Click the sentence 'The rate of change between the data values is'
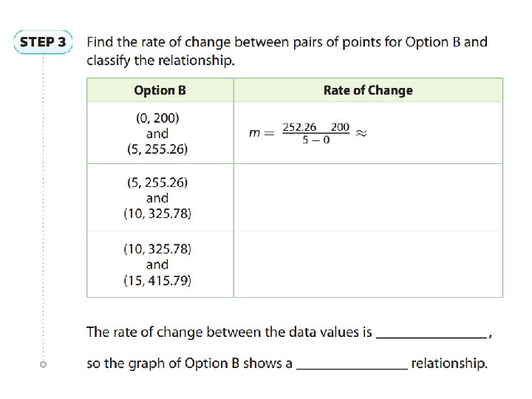The height and width of the screenshot is (399, 532). tap(229, 332)
